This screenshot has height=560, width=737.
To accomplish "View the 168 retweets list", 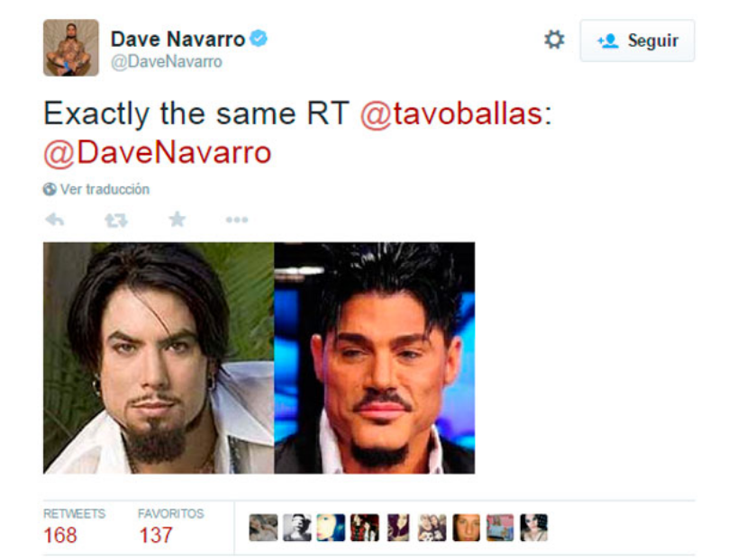I will tap(74, 526).
